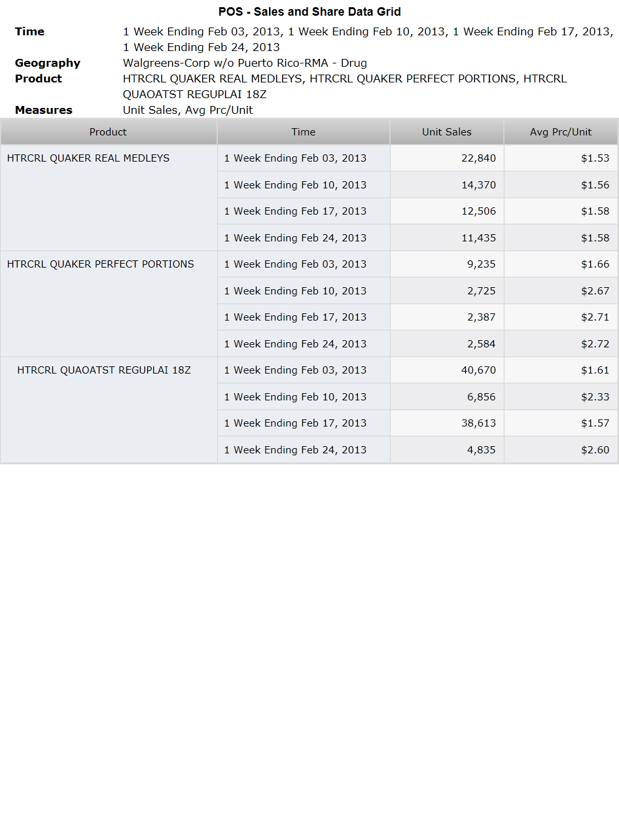Select the HTRCRL QUAOATST REGUPLAI 18Z product cell
The height and width of the screenshot is (840, 619).
(x=109, y=410)
